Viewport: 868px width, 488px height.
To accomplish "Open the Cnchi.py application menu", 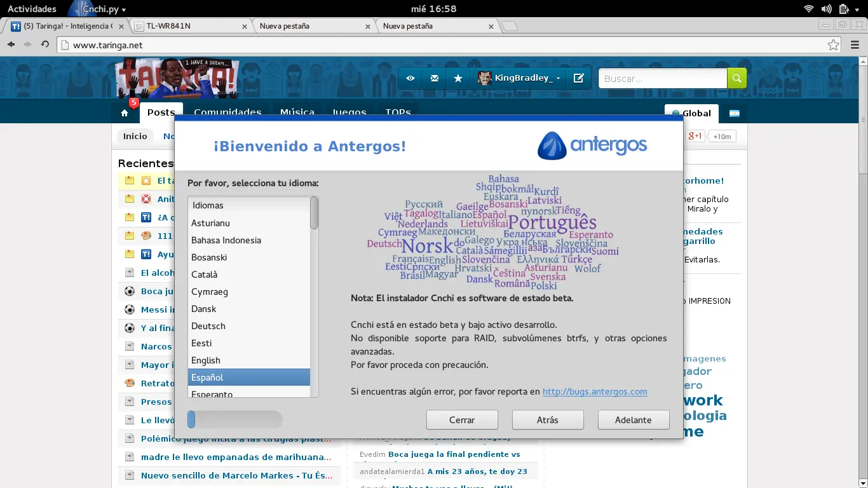I will pos(97,9).
